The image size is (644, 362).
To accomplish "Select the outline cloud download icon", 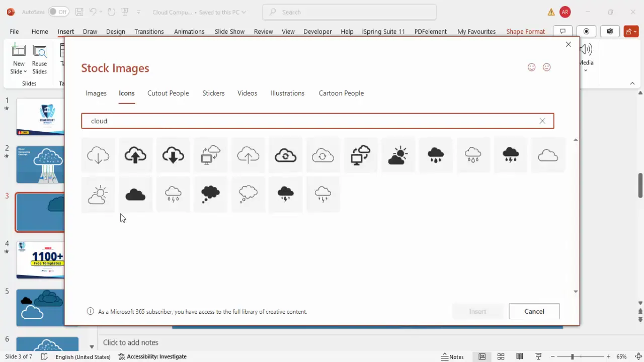I will click(x=98, y=155).
